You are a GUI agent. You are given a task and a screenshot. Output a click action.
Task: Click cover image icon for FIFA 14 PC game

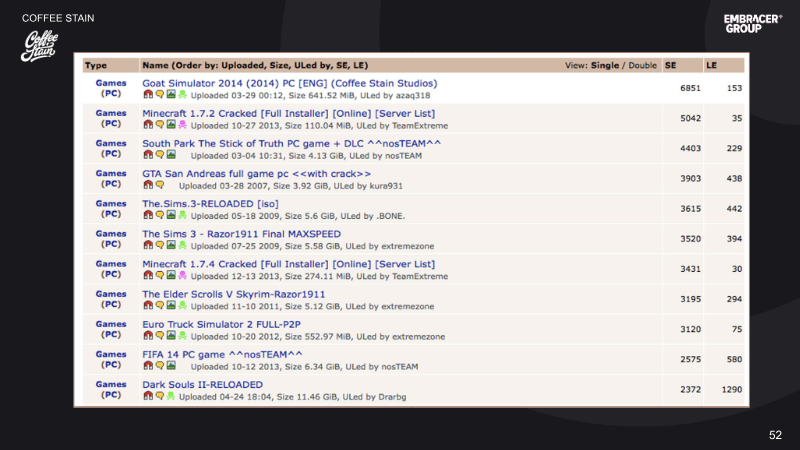click(x=171, y=365)
